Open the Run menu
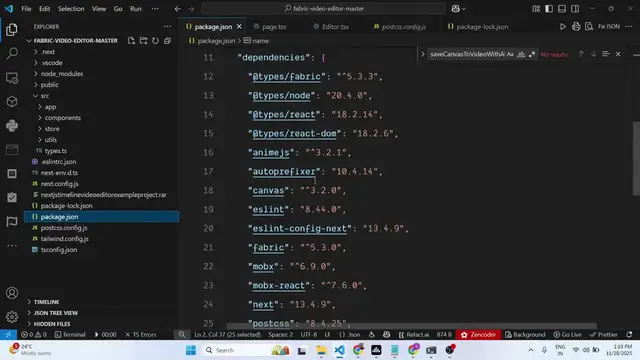The image size is (640, 360). (x=136, y=9)
